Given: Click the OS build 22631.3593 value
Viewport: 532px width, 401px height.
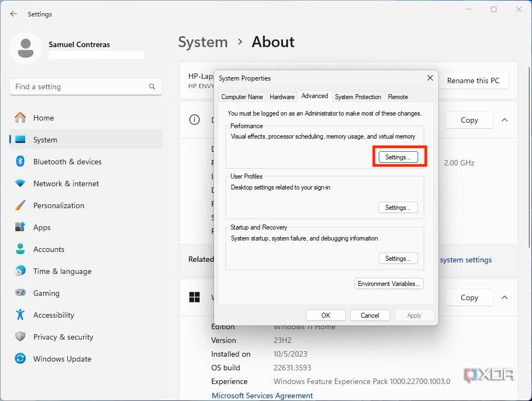Looking at the screenshot, I should point(292,368).
